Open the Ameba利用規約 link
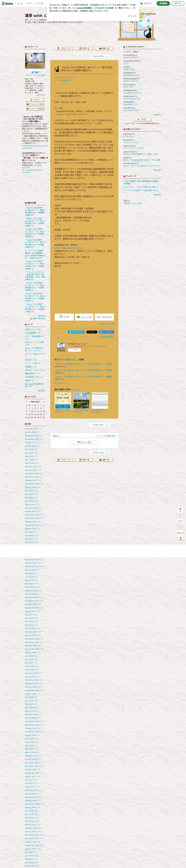 point(84,8)
